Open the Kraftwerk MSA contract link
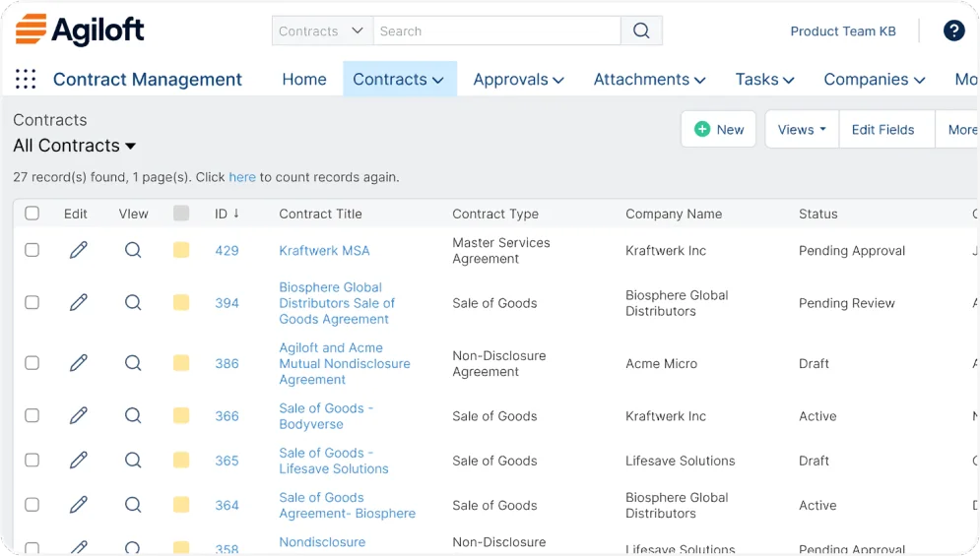 click(x=324, y=251)
